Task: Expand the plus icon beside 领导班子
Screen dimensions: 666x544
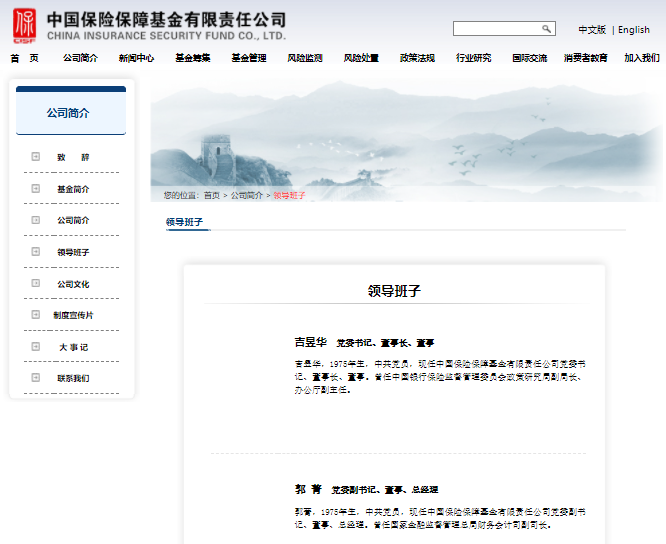Action: tap(36, 252)
